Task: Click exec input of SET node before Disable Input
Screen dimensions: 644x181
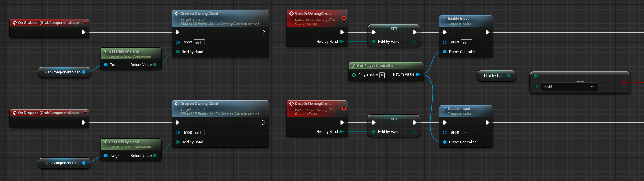Action: click(374, 122)
